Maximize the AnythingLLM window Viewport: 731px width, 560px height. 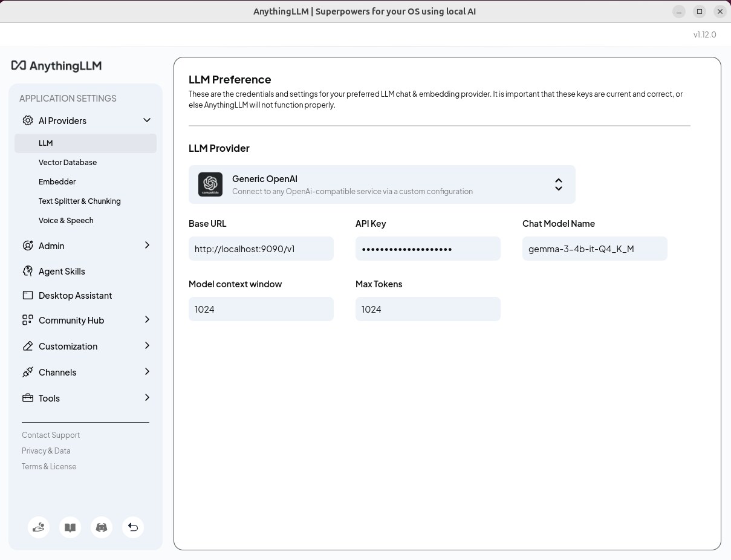700,11
